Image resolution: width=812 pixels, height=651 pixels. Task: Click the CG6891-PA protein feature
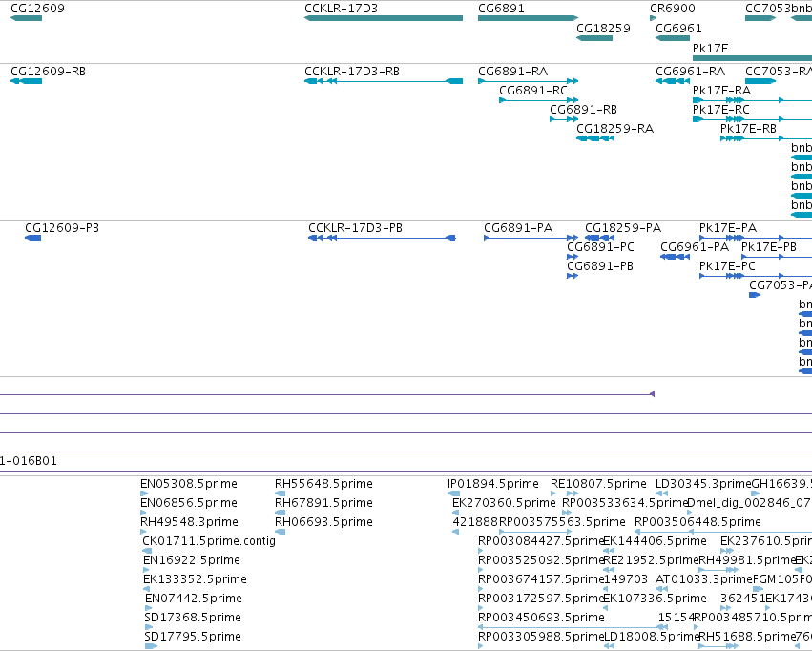pyautogui.click(x=531, y=238)
